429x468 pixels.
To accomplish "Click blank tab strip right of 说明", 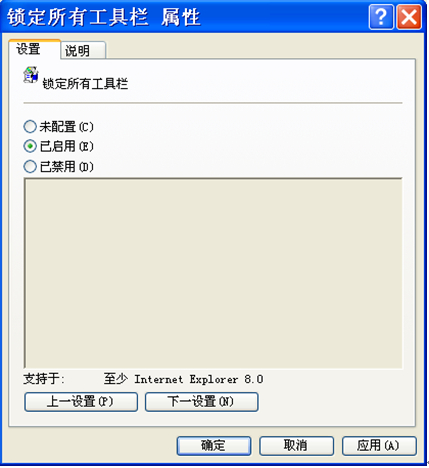I will coord(260,50).
